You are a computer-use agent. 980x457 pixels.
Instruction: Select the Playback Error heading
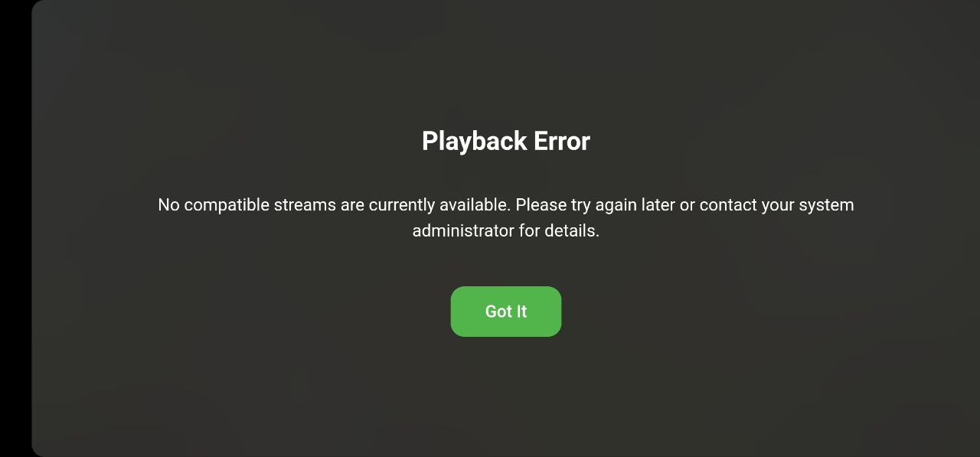pyautogui.click(x=505, y=141)
